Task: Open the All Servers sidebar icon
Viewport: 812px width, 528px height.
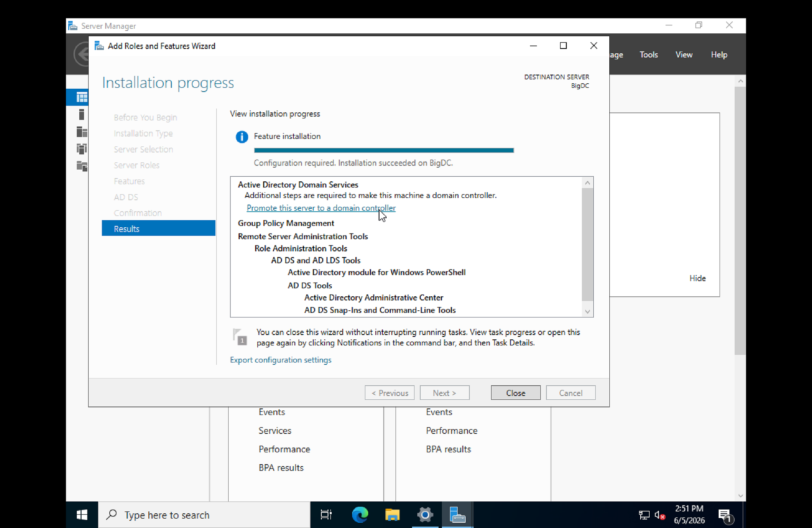Action: [x=82, y=132]
